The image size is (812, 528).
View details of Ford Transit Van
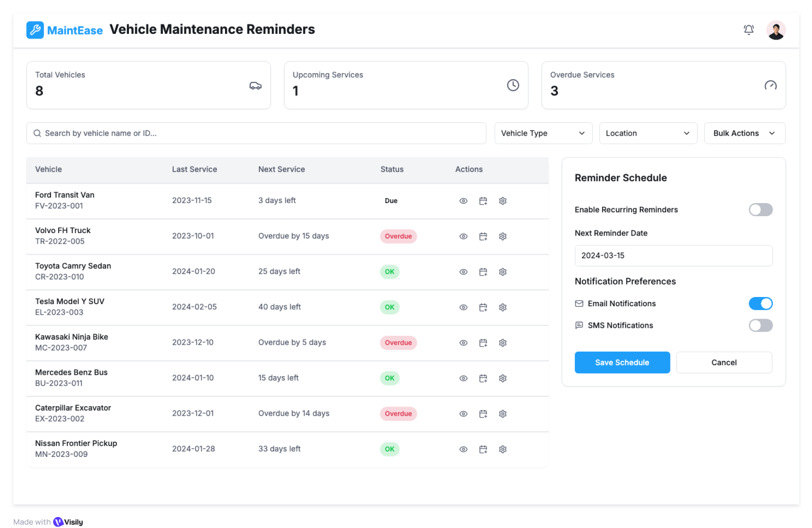pyautogui.click(x=463, y=201)
